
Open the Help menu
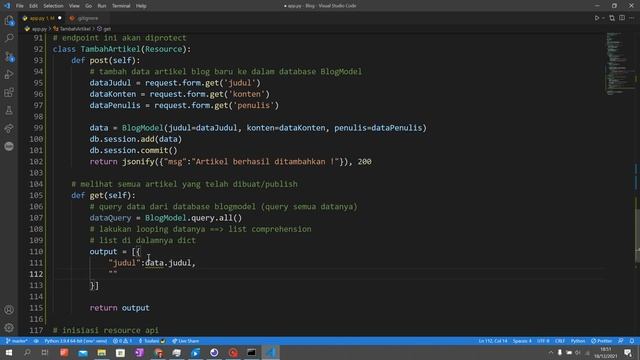click(x=141, y=6)
